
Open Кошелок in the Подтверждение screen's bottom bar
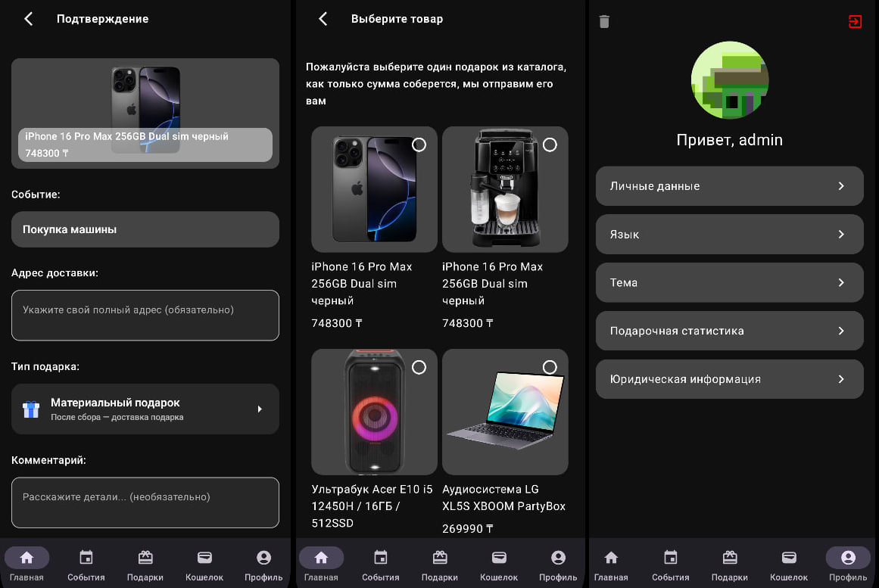click(204, 565)
